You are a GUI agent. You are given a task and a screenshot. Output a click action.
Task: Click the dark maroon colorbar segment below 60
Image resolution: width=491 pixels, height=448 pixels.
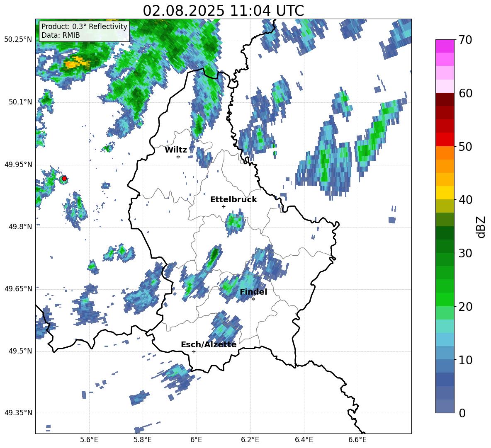tap(445, 99)
